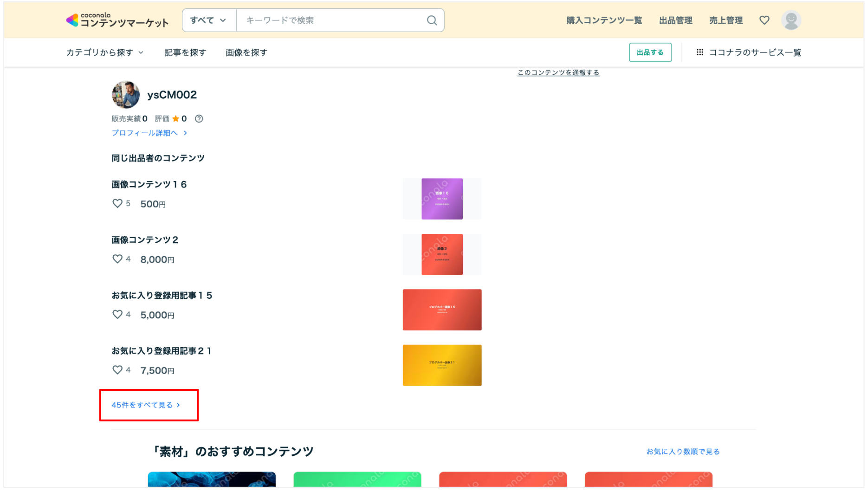Screen dimensions: 868x491
Task: Click the 同じ出品者のコンテンツ heading
Action: coord(158,158)
